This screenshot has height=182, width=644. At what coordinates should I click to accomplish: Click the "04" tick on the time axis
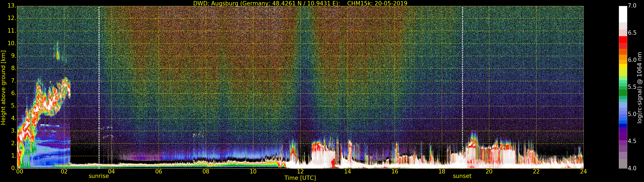111,171
